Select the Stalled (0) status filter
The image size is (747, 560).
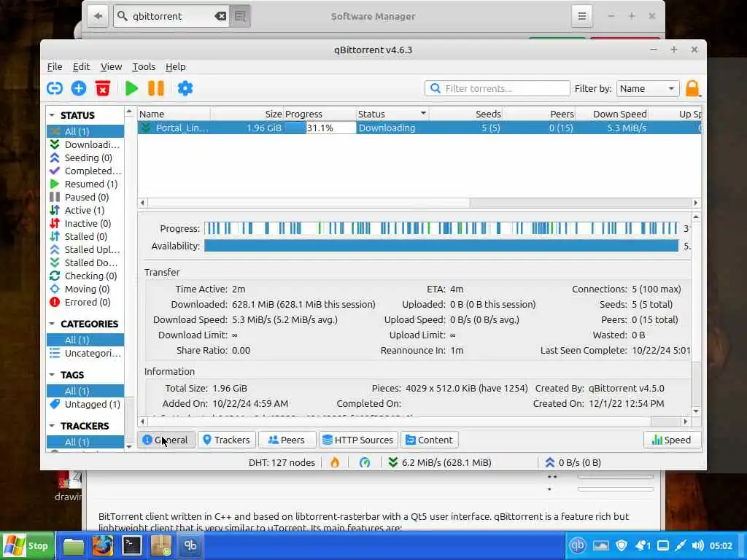[x=85, y=236]
